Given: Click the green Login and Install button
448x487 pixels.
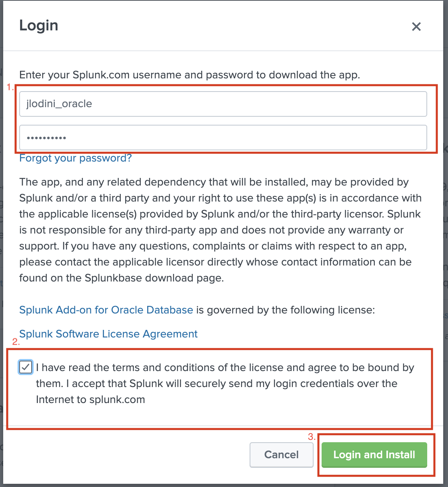Looking at the screenshot, I should (374, 455).
